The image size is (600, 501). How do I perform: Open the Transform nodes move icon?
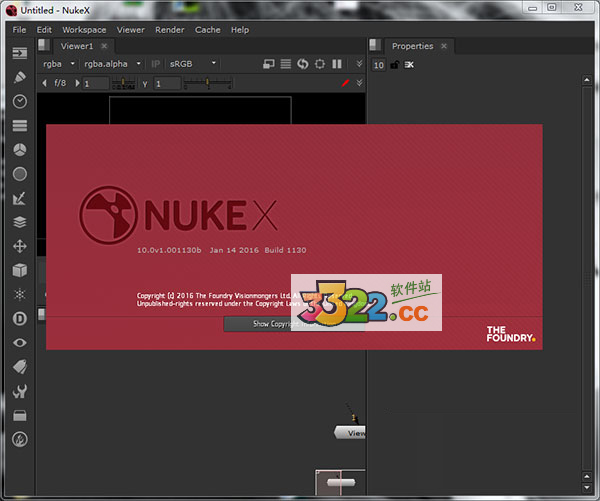20,246
